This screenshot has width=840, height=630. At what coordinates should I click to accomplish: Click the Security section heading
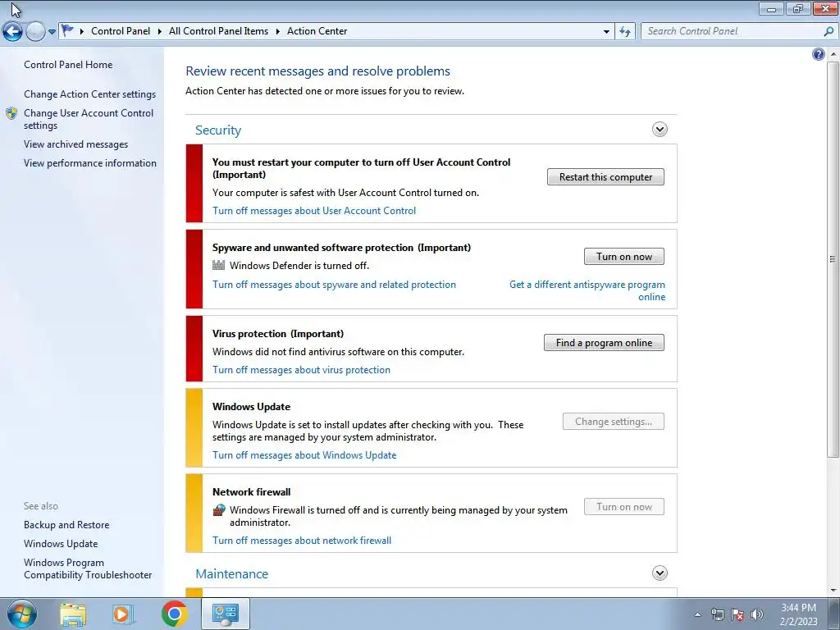[x=218, y=130]
